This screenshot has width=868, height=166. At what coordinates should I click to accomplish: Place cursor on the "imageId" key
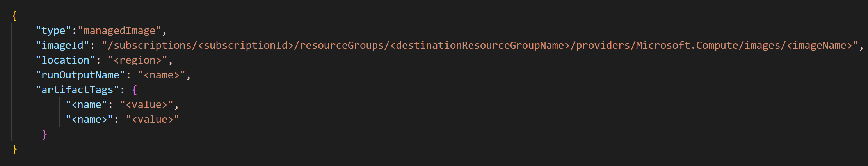pyautogui.click(x=62, y=46)
